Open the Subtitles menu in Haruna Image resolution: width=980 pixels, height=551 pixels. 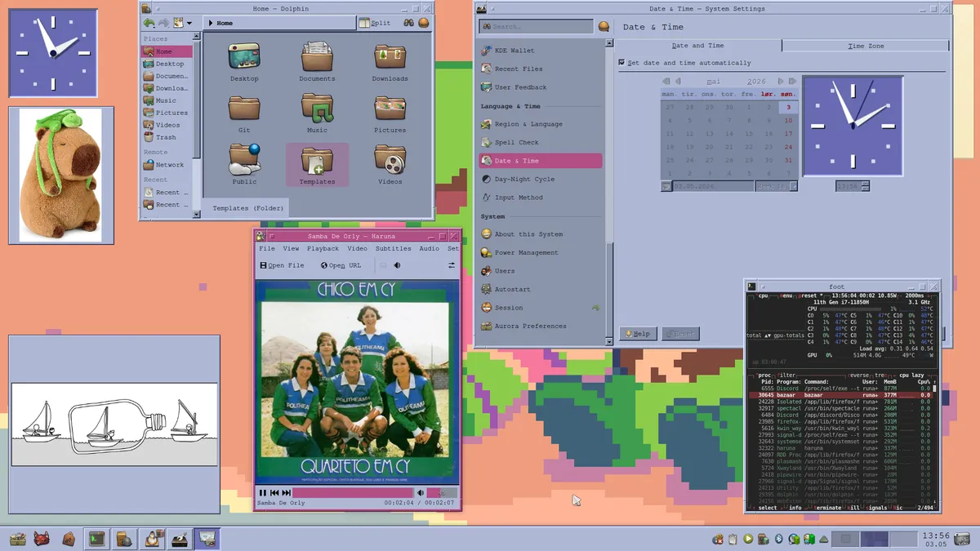click(x=393, y=248)
